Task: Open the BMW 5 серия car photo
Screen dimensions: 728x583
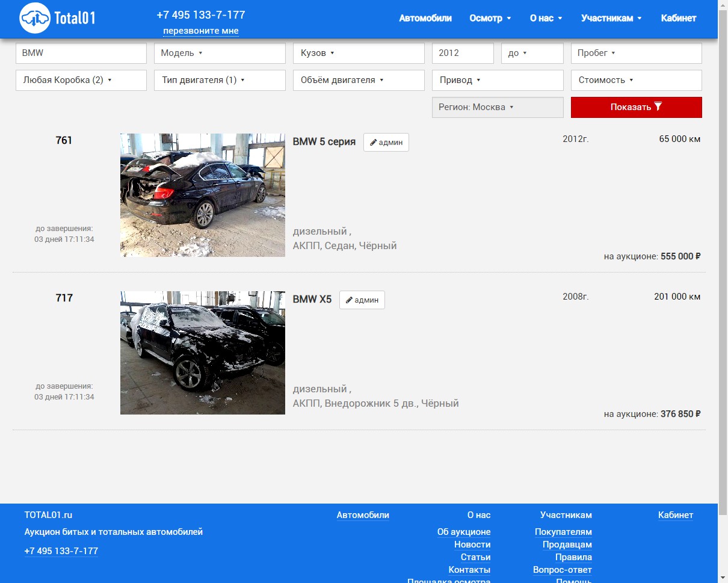Action: (203, 195)
